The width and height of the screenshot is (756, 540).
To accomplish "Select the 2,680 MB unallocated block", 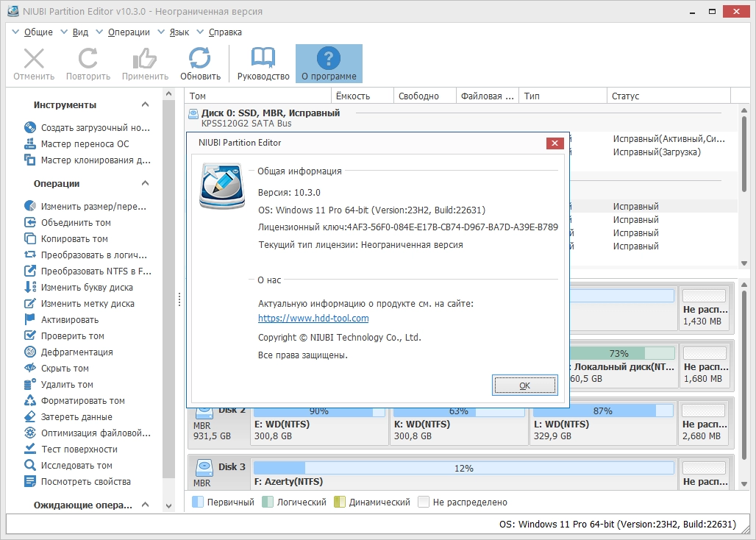I will tap(705, 423).
